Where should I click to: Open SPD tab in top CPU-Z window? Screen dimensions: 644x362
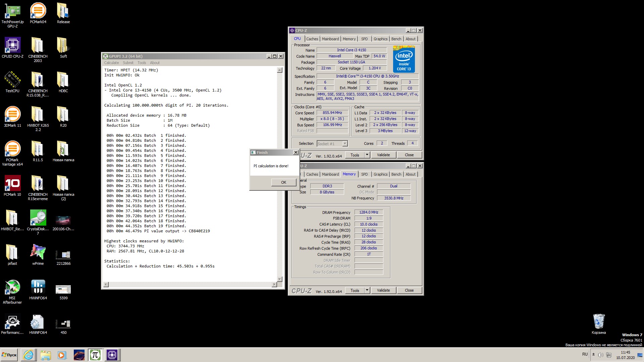tap(364, 39)
